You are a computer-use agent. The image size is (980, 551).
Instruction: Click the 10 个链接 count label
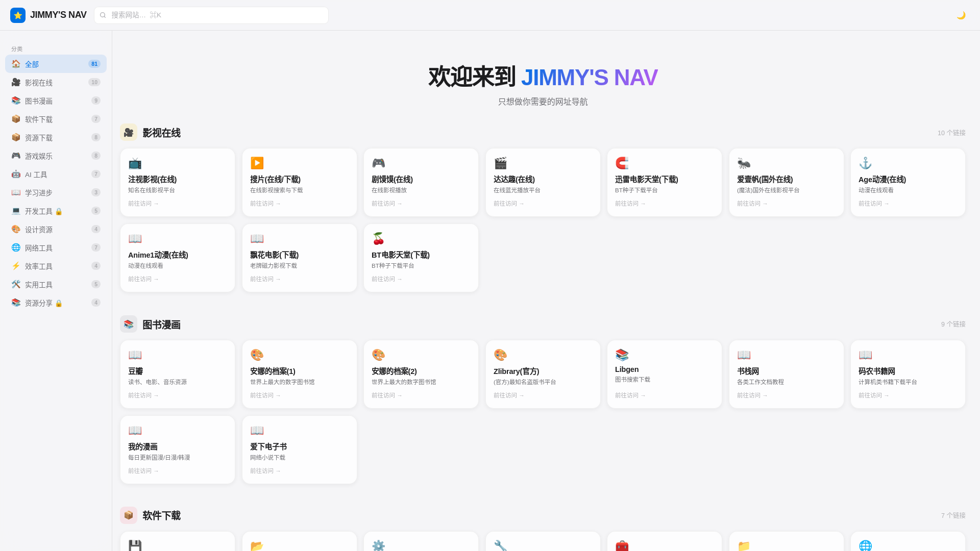(951, 133)
